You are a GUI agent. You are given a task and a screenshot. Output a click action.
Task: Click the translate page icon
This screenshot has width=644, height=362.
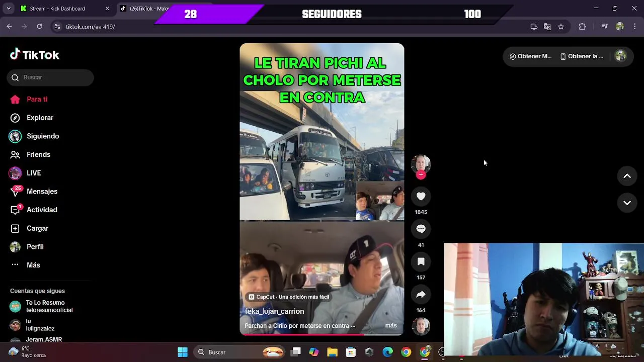pos(547,27)
